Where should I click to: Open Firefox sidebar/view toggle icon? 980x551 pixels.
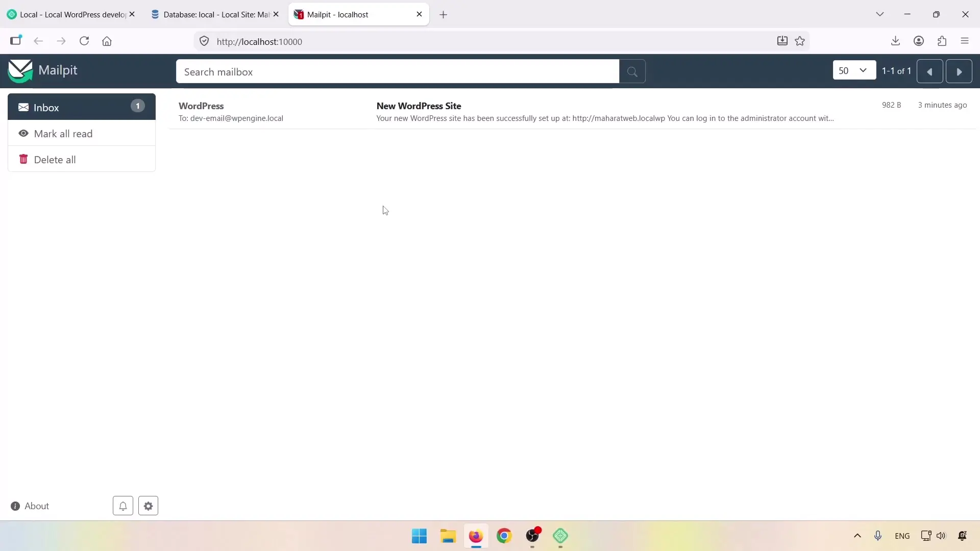tap(16, 41)
